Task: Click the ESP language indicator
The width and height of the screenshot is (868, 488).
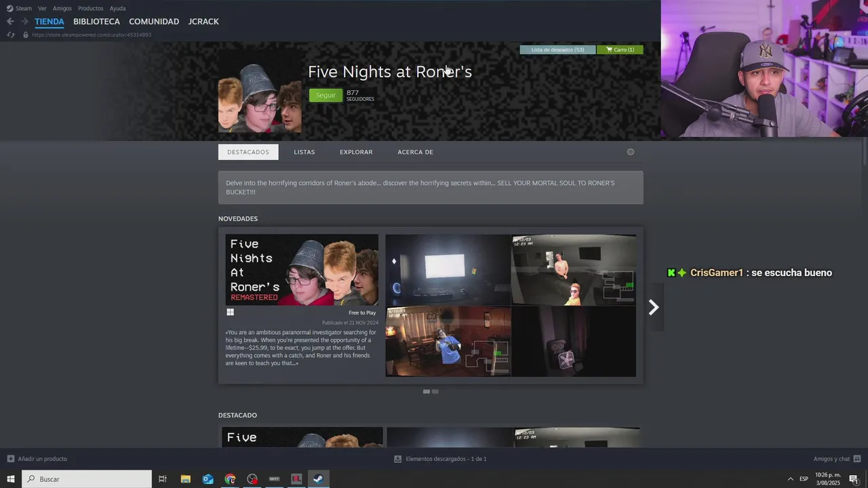Action: (x=804, y=479)
